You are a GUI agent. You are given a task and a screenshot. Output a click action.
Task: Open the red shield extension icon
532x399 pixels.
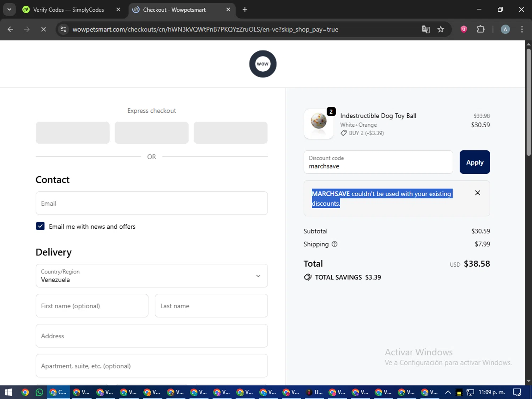pyautogui.click(x=464, y=29)
